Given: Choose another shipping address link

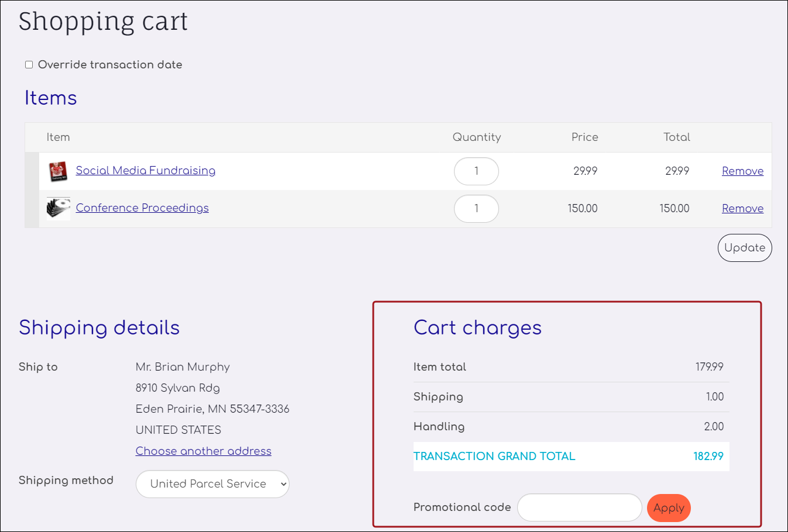Looking at the screenshot, I should tap(204, 451).
